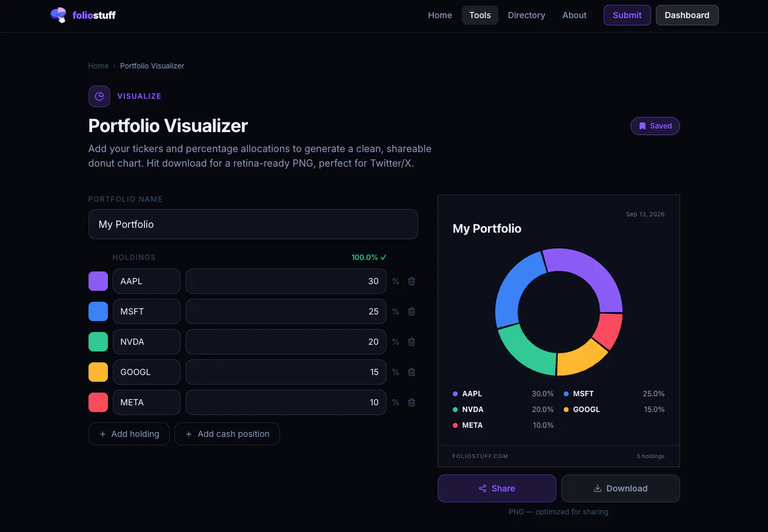Edit the AAPL allocation value 30
Screen dimensions: 768x532
286,281
